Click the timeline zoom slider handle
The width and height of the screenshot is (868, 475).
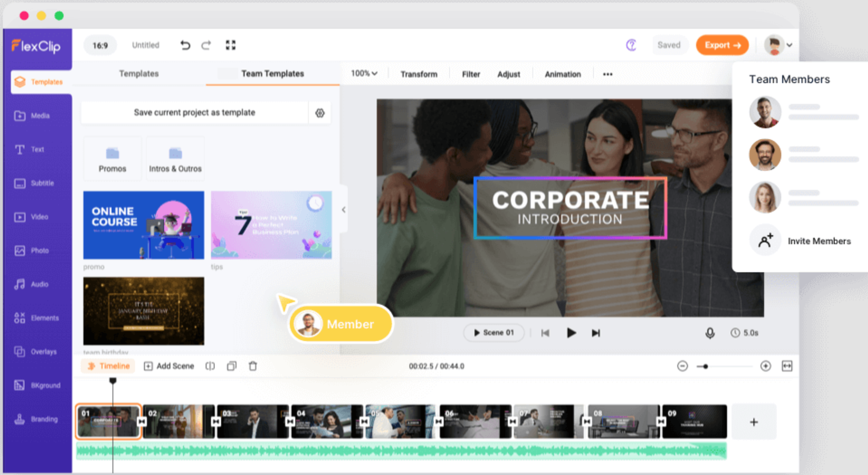(x=705, y=366)
